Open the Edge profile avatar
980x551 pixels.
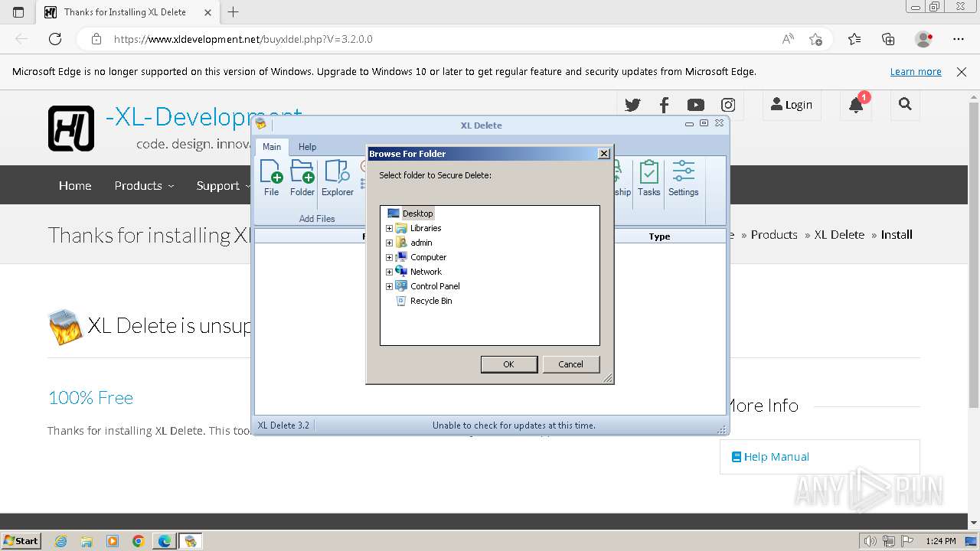click(x=923, y=39)
